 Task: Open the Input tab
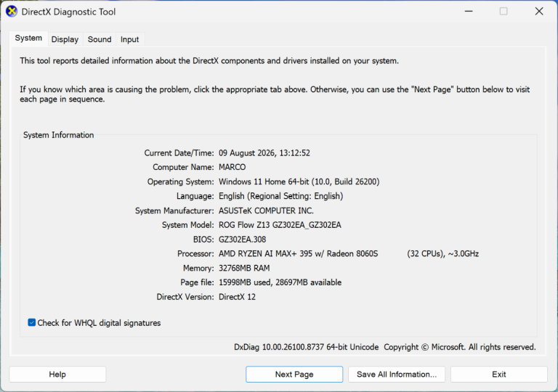(129, 39)
